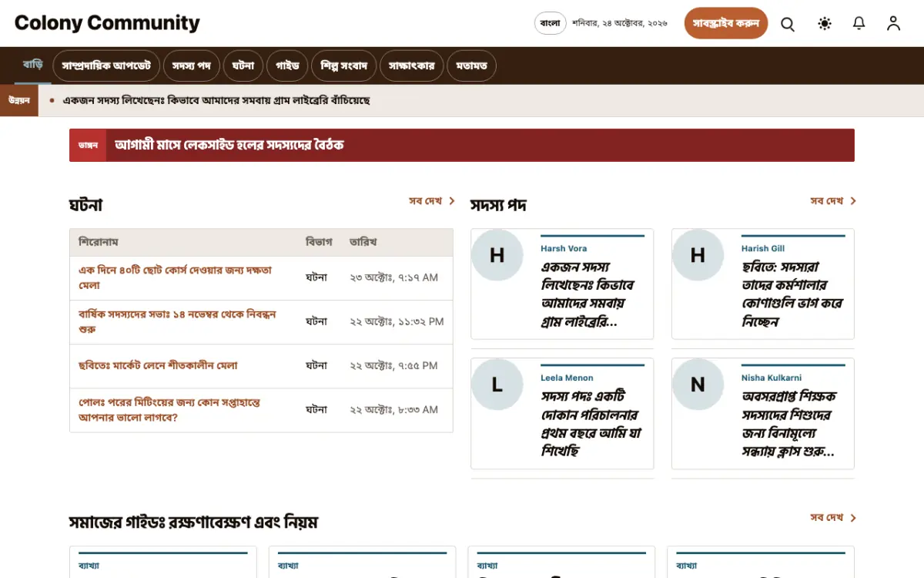The image size is (924, 578).
Task: Open the শিল্প সংবাদ nav tab
Action: point(344,66)
